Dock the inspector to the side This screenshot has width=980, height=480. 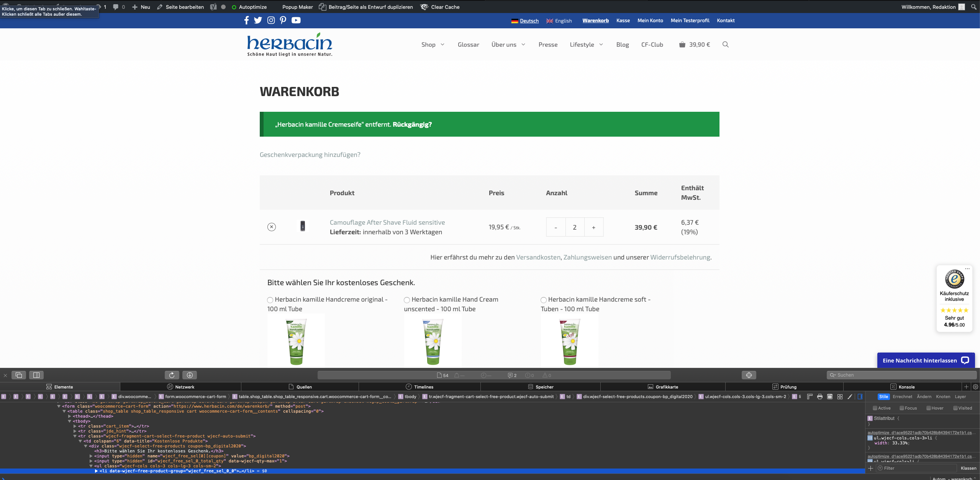coord(36,375)
